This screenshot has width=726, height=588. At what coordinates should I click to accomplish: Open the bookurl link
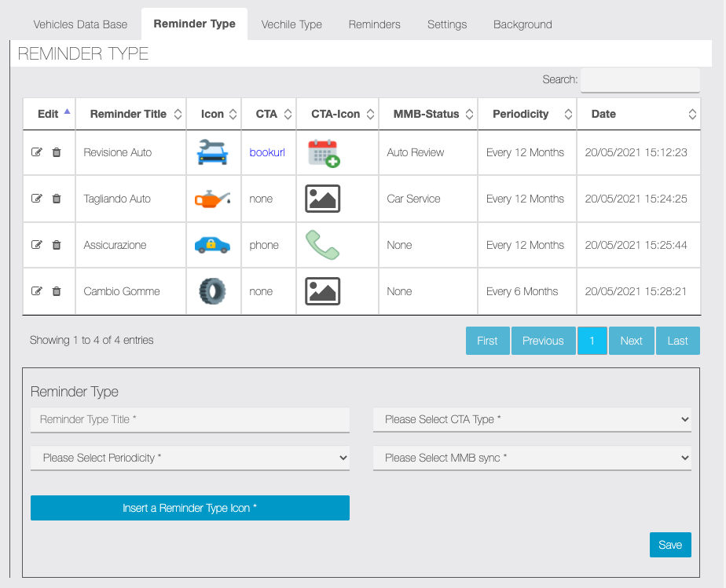pyautogui.click(x=267, y=152)
